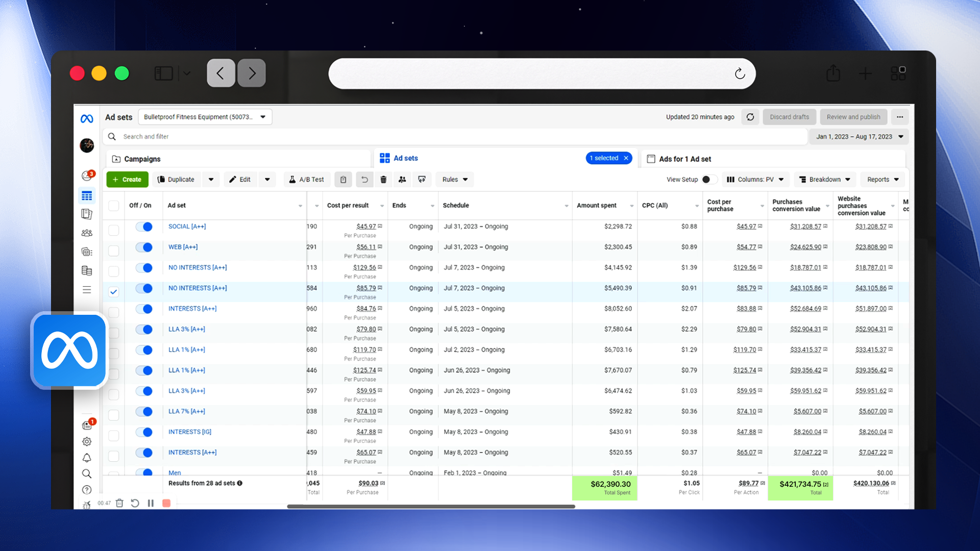980x551 pixels.
Task: Open the settings gear in left sidebar
Action: (x=87, y=441)
